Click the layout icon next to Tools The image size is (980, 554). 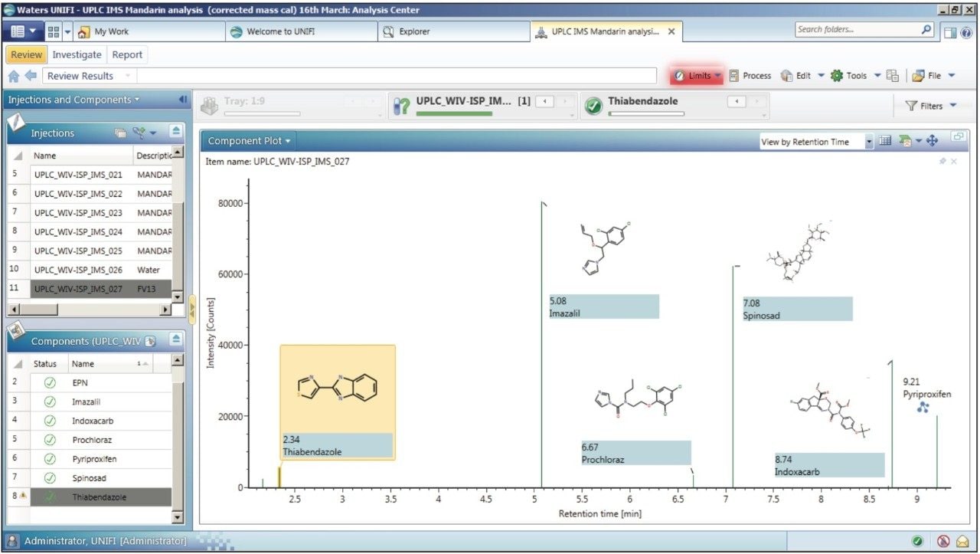pyautogui.click(x=893, y=76)
